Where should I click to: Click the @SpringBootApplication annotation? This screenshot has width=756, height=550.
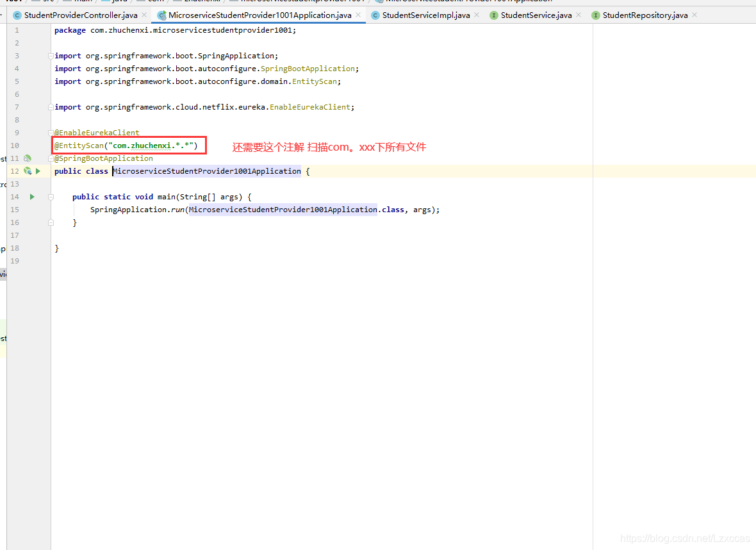[x=104, y=158]
